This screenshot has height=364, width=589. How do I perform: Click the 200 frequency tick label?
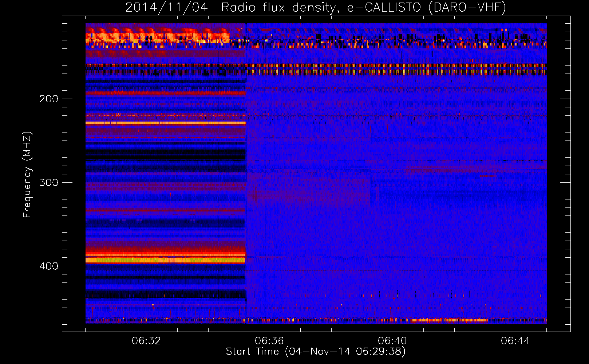coord(49,99)
